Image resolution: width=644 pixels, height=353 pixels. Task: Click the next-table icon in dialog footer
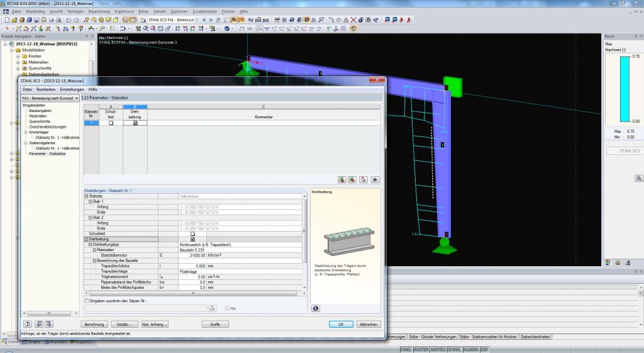tap(49, 324)
